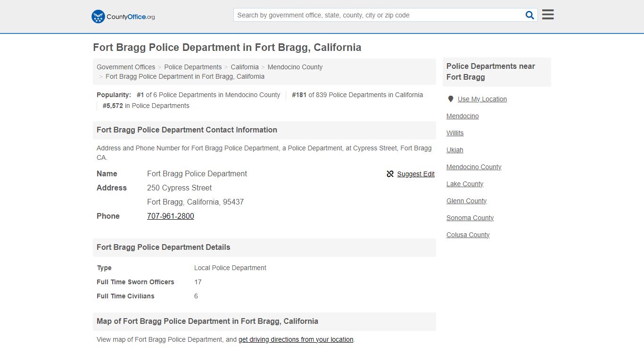Viewport: 644px width, 362px height.
Task: Open the Ukiah nearby link
Action: coord(455,150)
